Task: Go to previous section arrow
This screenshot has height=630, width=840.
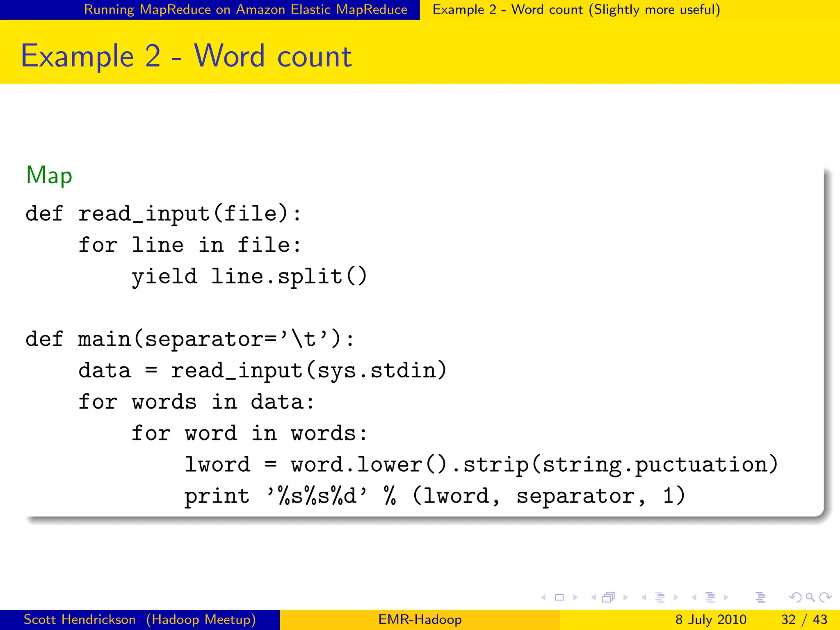Action: pos(694,598)
